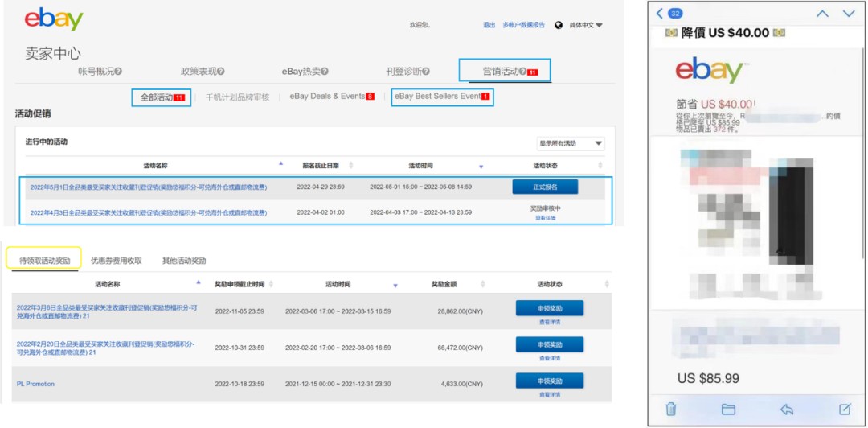Viewport: 868px width, 428px height.
Task: Open the 2022年3月6日 promotion link
Action: click(107, 311)
